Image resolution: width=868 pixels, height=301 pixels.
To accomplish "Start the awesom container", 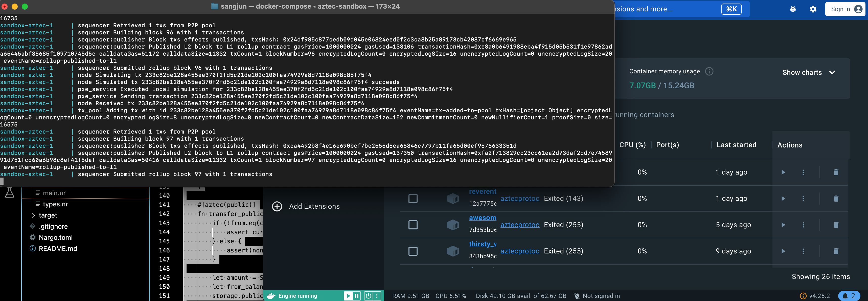I will pyautogui.click(x=783, y=225).
